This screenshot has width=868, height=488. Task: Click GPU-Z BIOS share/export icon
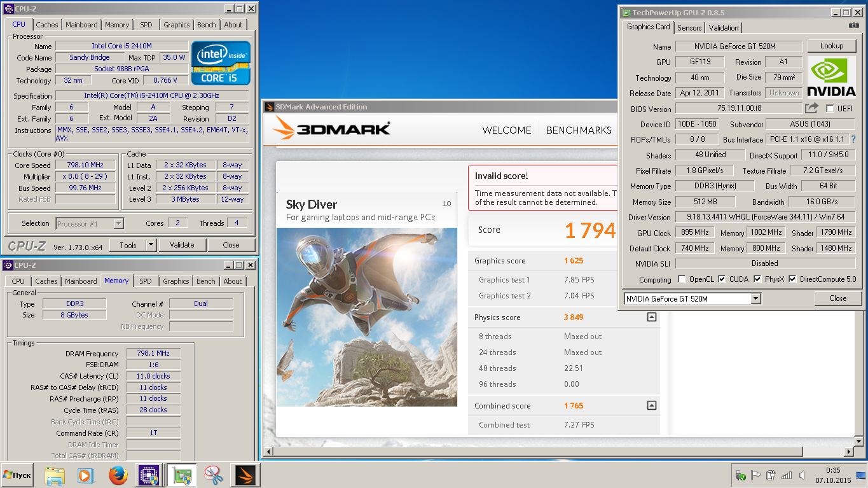(x=811, y=108)
